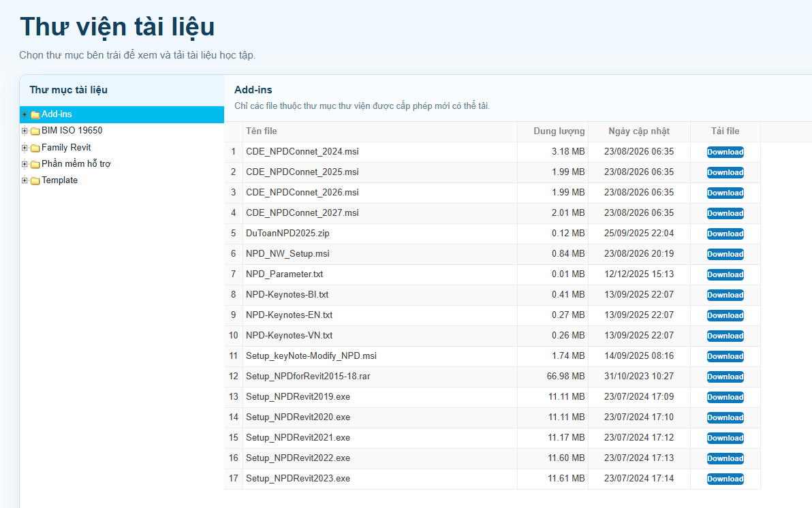
Task: Open the Template folder
Action: pos(59,180)
